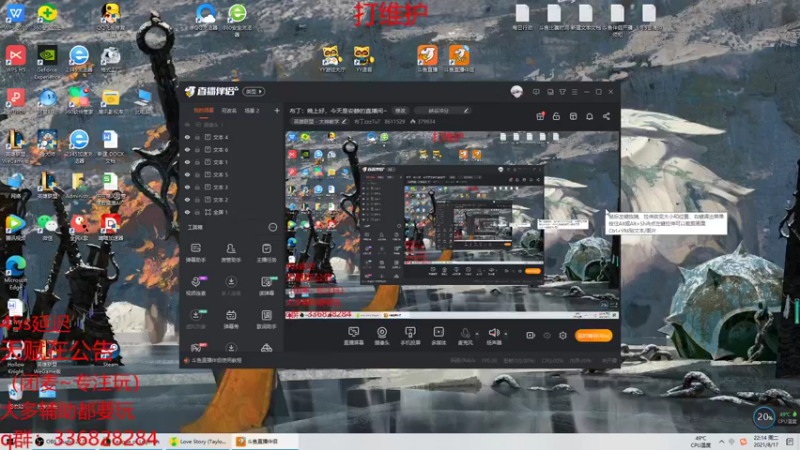Image resolution: width=800 pixels, height=450 pixels.
Task: Select the 全屏 1 source row
Action: point(232,212)
